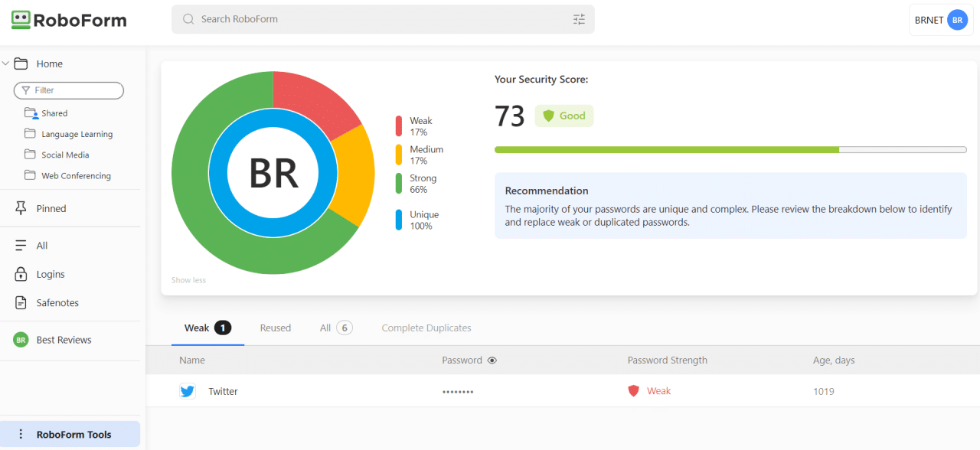Click the BR account avatar
Viewport: 980px width, 450px height.
[x=957, y=20]
